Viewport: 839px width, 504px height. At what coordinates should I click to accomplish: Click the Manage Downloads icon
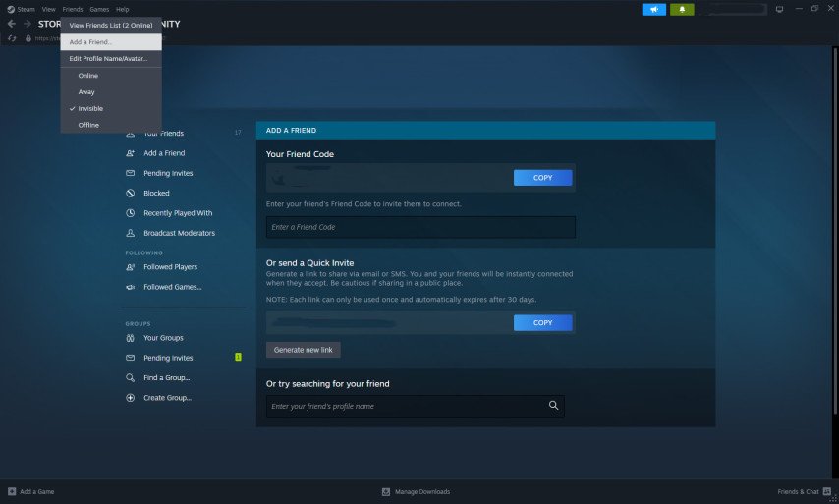(x=386, y=491)
